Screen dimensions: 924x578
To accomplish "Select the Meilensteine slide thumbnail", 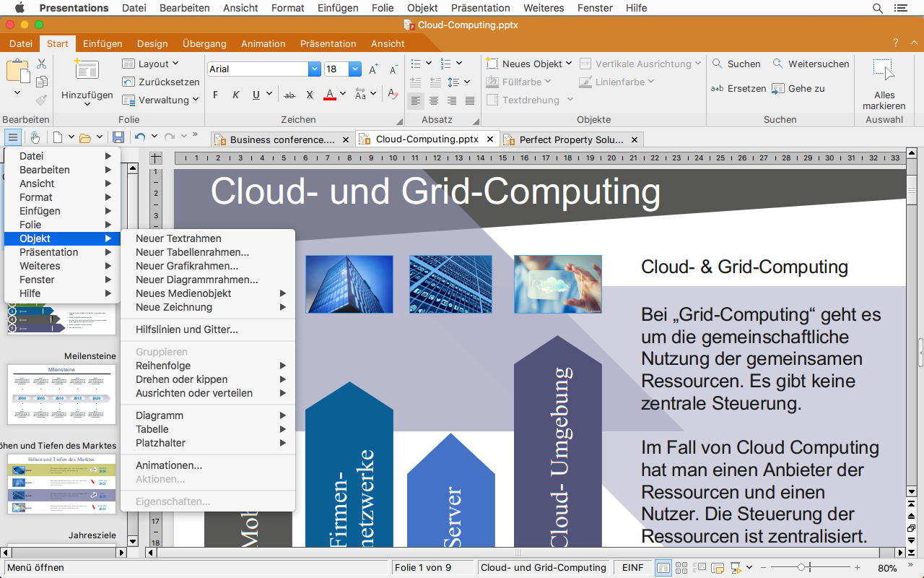I will point(61,394).
